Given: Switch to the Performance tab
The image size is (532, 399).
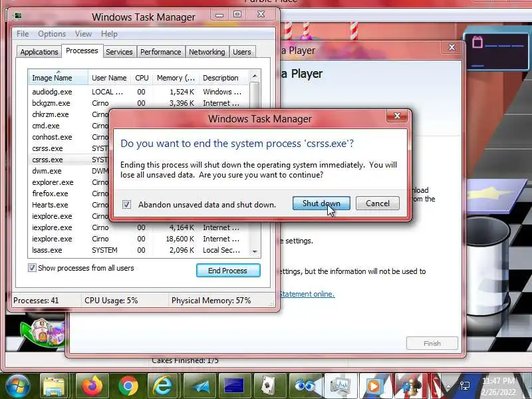Looking at the screenshot, I should 160,52.
